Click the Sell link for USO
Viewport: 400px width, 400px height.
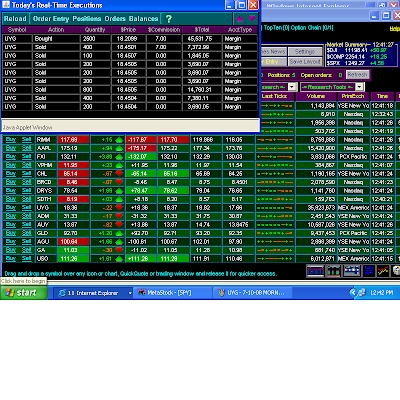[27, 258]
